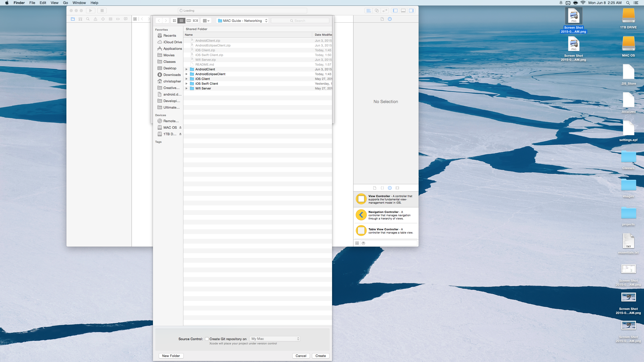Expand iOS Swift Client folder

(x=187, y=83)
